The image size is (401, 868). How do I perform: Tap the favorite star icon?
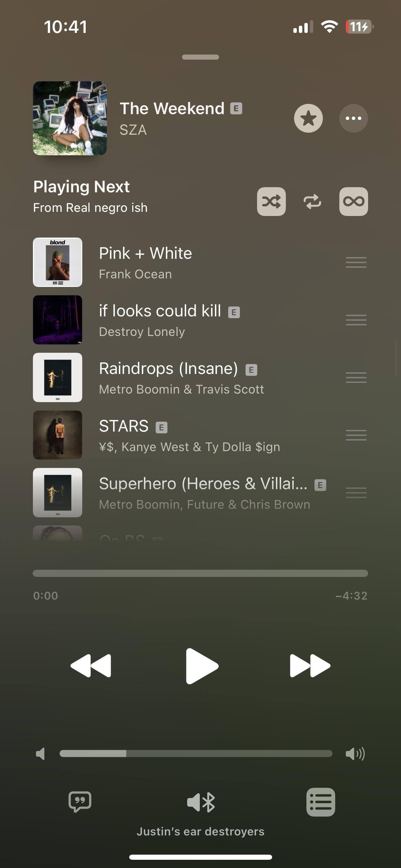pyautogui.click(x=308, y=118)
